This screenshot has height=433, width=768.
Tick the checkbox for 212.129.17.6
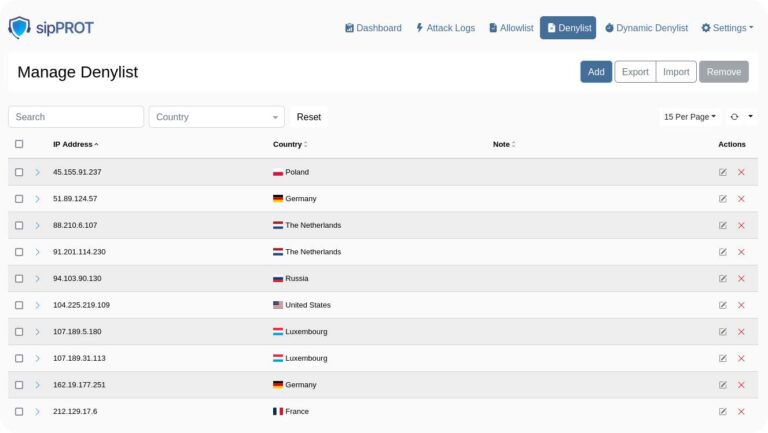(x=19, y=411)
